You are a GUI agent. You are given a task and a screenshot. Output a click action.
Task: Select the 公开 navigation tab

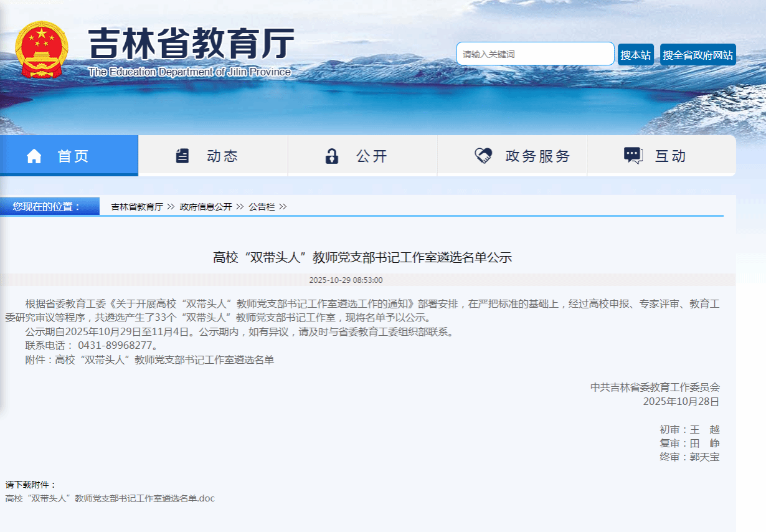point(362,156)
